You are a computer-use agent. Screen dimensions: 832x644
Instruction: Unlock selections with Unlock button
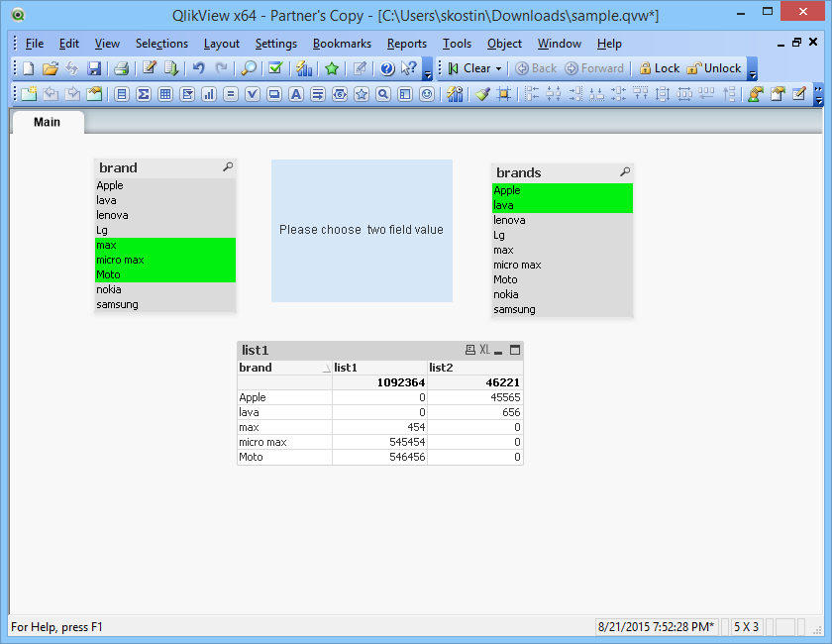tap(714, 68)
